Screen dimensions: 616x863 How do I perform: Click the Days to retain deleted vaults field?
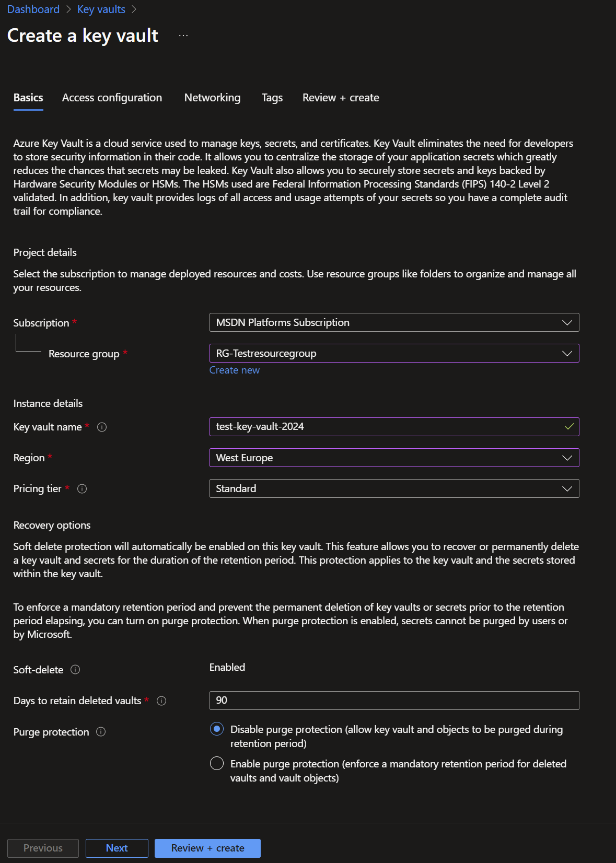[x=394, y=701]
